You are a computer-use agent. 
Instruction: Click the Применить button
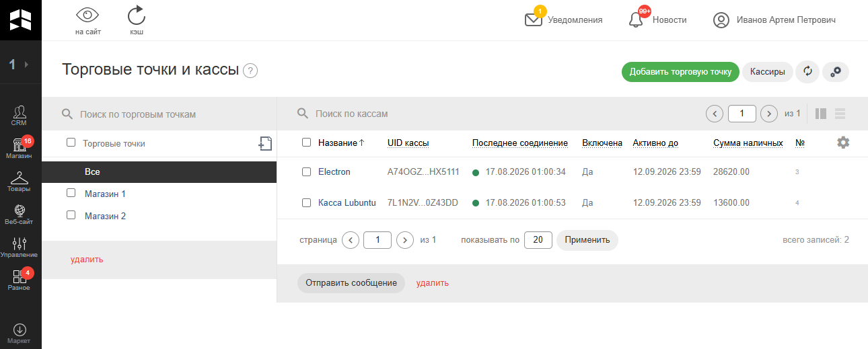[587, 240]
